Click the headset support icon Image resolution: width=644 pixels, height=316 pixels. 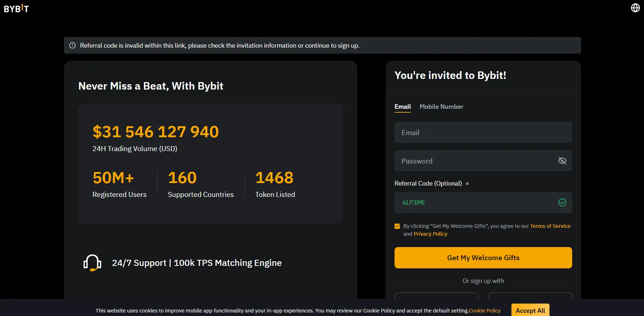click(92, 263)
